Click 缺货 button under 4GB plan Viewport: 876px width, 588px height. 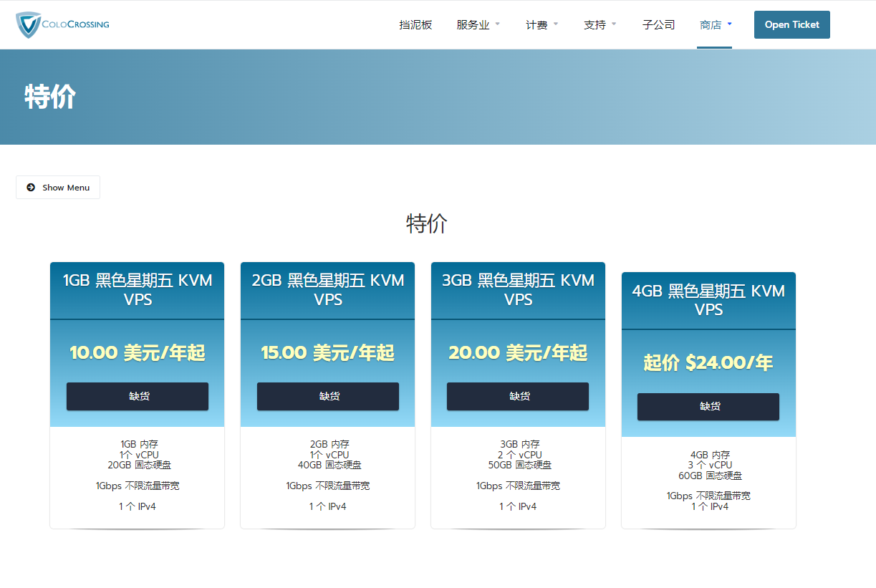708,407
